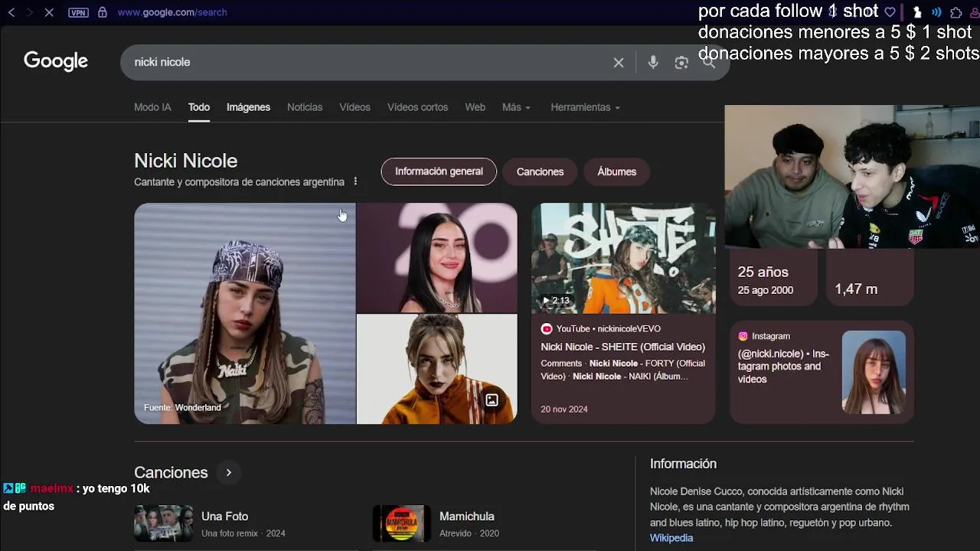Open the Vídeos cortos tab
Image resolution: width=980 pixels, height=551 pixels.
pyautogui.click(x=417, y=107)
